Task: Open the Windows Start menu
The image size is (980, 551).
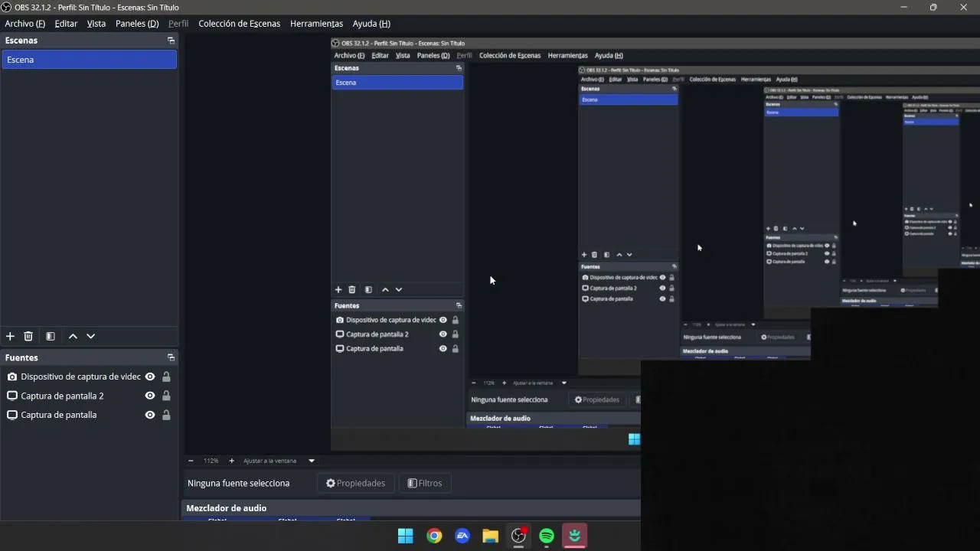Action: (406, 536)
